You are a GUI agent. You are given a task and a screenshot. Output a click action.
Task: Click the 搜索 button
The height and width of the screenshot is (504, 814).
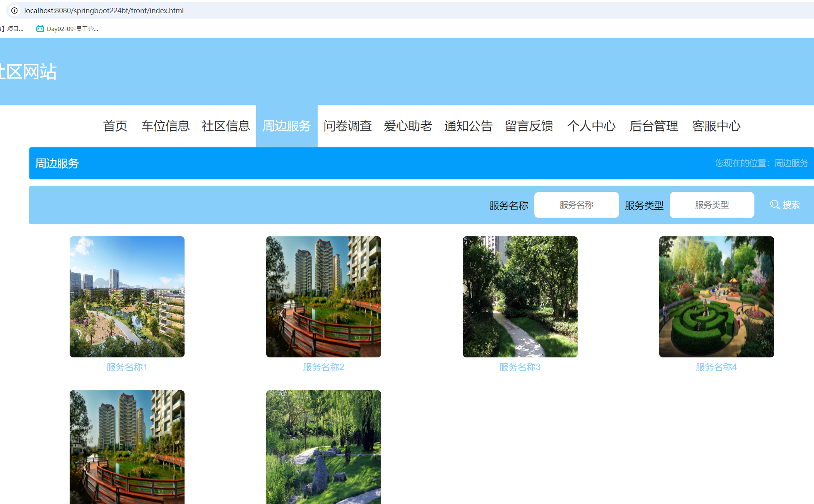(x=785, y=205)
